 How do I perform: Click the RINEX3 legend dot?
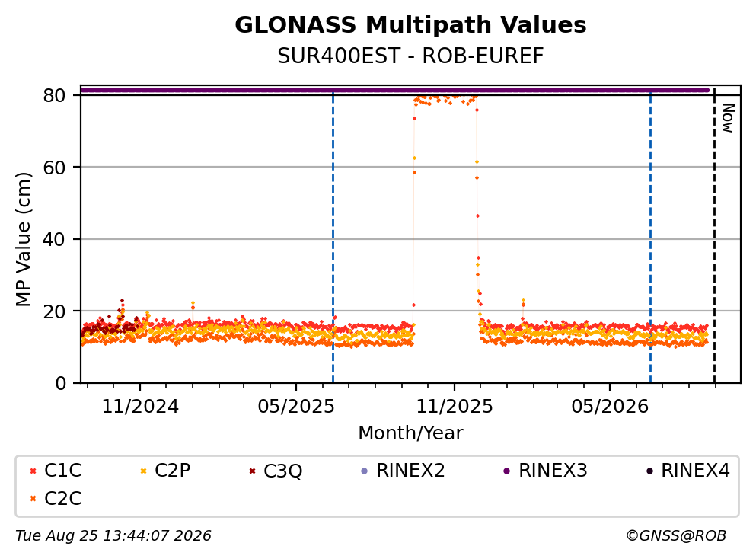[507, 471]
